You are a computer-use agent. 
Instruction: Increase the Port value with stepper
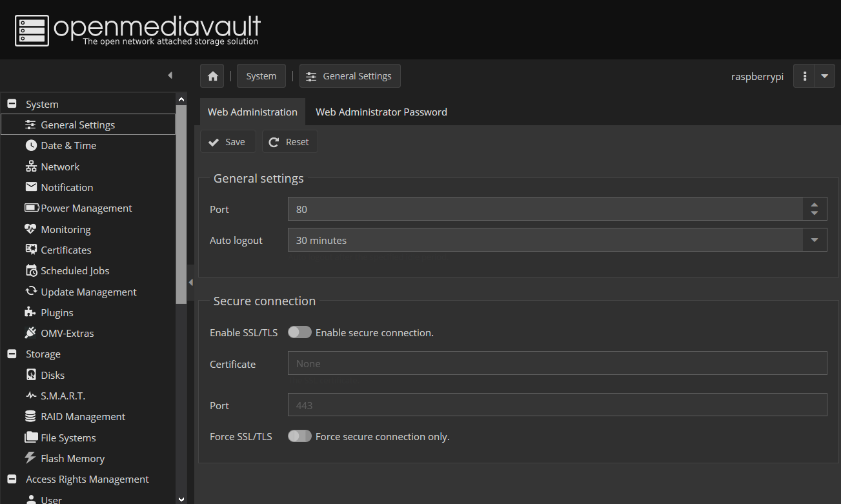pos(815,204)
